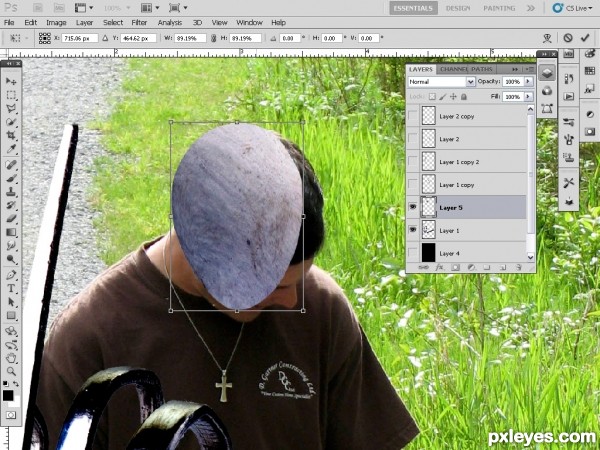Click the foreground color swatch
The image size is (600, 450).
(8, 395)
